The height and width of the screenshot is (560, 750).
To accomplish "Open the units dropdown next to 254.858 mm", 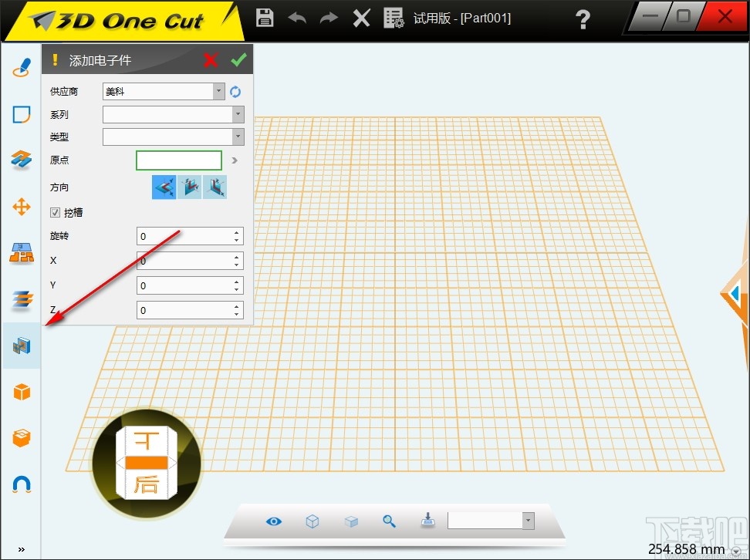I will [735, 552].
